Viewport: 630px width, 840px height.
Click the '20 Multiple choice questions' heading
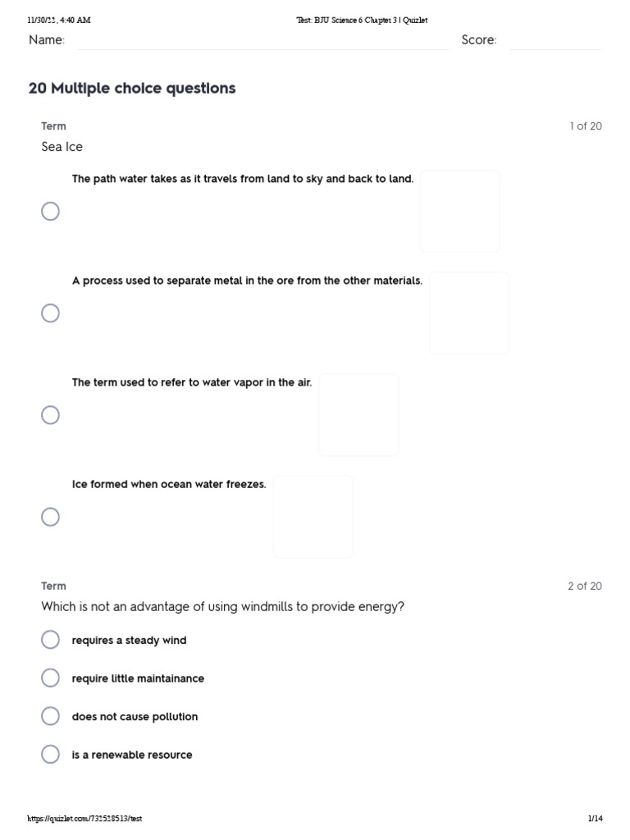pos(132,89)
